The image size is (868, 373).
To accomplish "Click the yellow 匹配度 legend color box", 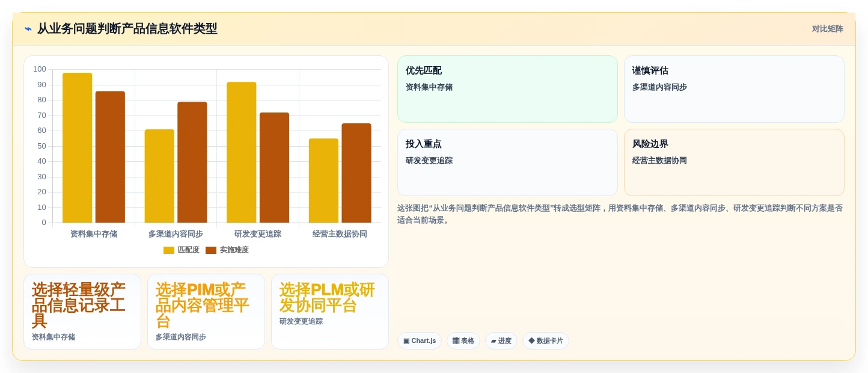I will pos(169,250).
